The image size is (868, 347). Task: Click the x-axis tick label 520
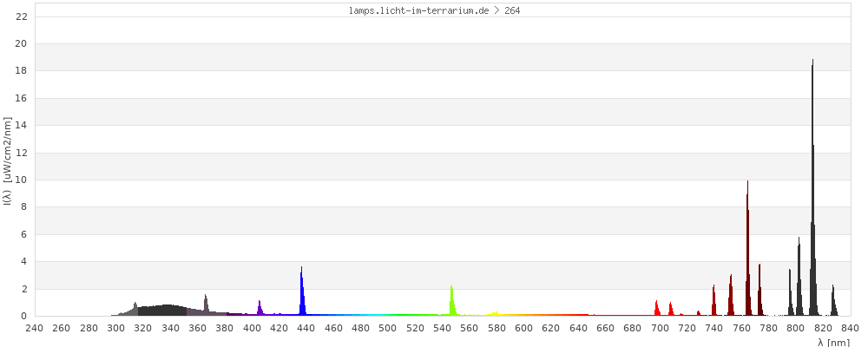point(415,328)
